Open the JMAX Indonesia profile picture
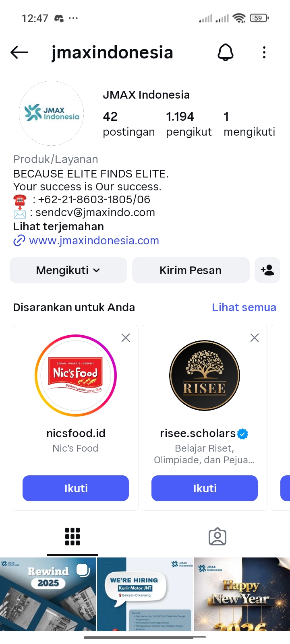Screen dimensions: 290x644 click(x=52, y=113)
